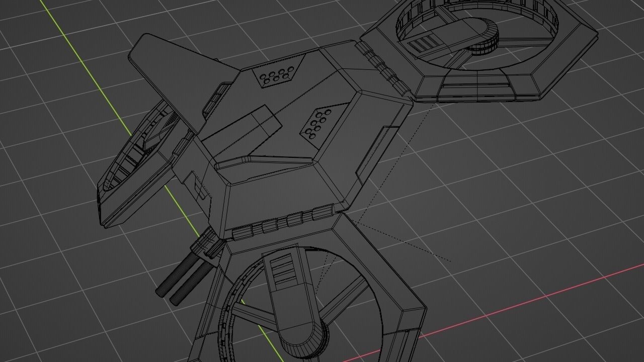Select the hinge segments joining the lower rotor
This screenshot has width=644, height=362.
coord(282,223)
